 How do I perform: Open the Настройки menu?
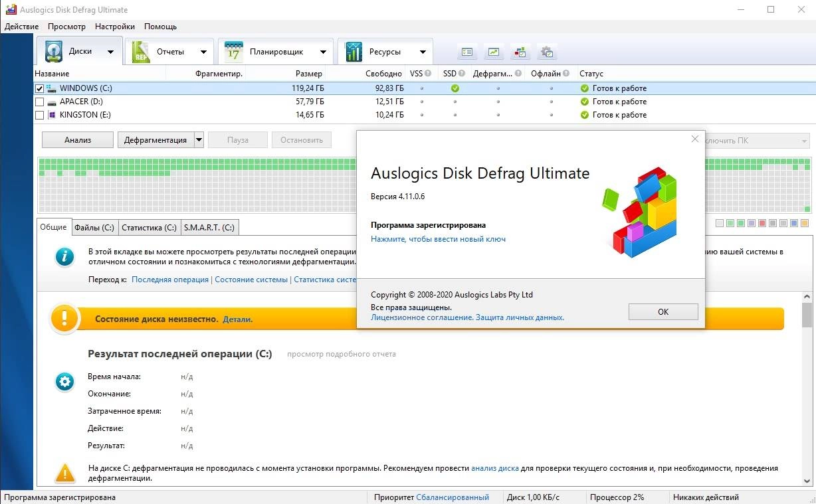115,27
